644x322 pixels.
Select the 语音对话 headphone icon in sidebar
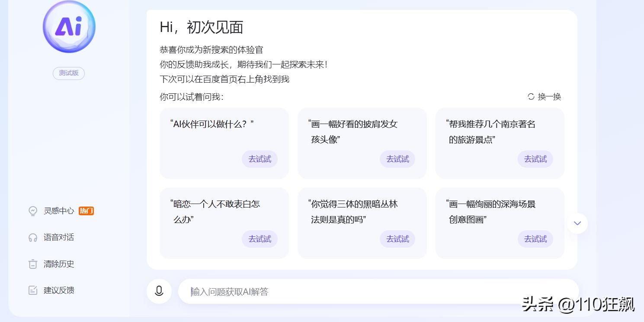(x=32, y=237)
